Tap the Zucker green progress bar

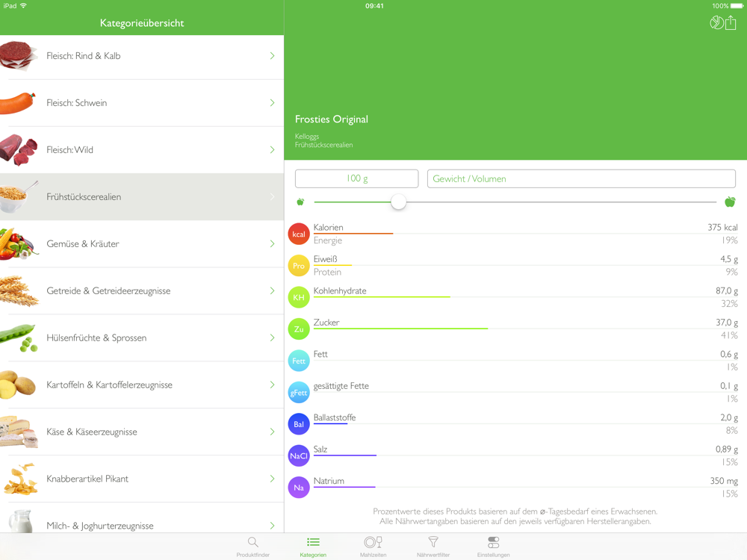click(400, 329)
